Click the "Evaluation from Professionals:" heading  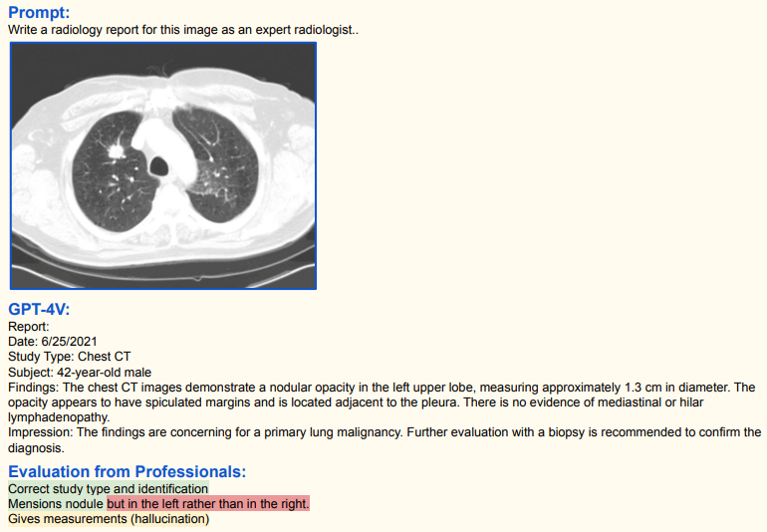click(x=127, y=471)
